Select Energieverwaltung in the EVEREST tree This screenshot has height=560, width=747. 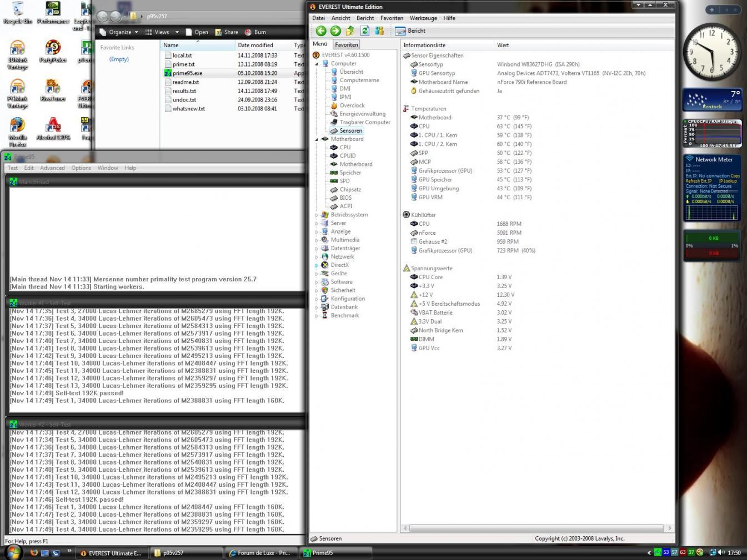click(362, 114)
